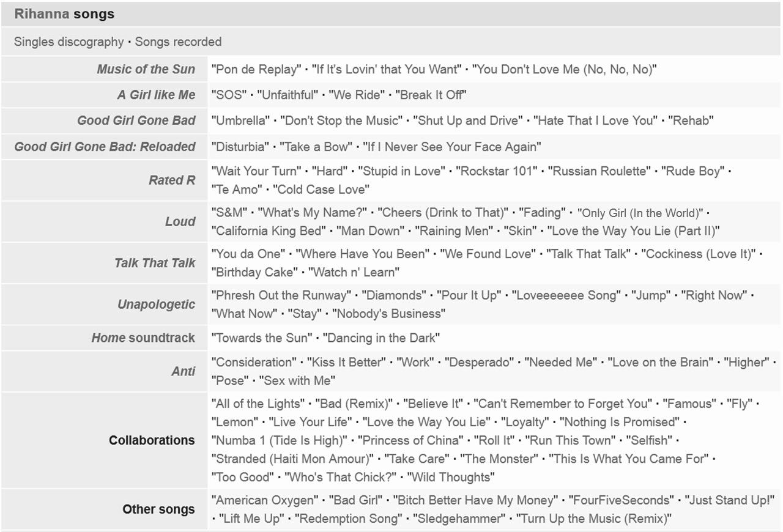Open "This Is What You Came For"
This screenshot has height=532, width=783.
628,459
